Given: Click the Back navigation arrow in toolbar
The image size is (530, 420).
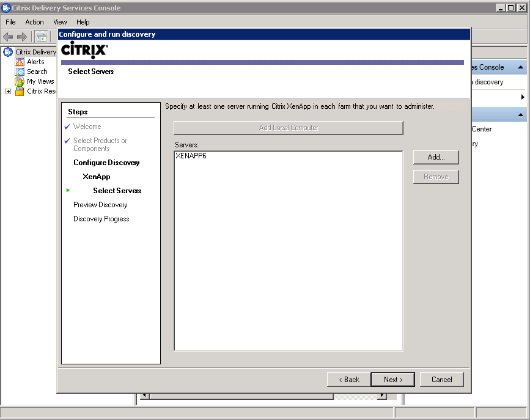Looking at the screenshot, I should click(8, 37).
